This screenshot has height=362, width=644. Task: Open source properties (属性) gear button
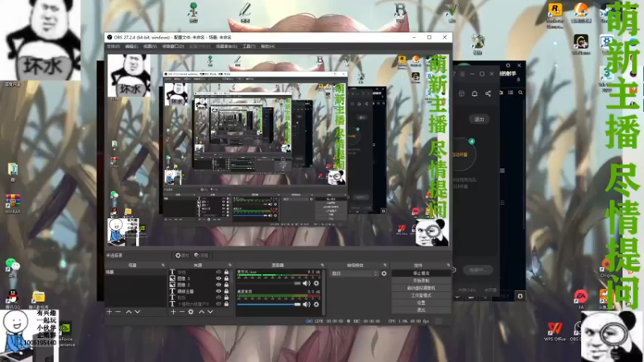[182, 255]
